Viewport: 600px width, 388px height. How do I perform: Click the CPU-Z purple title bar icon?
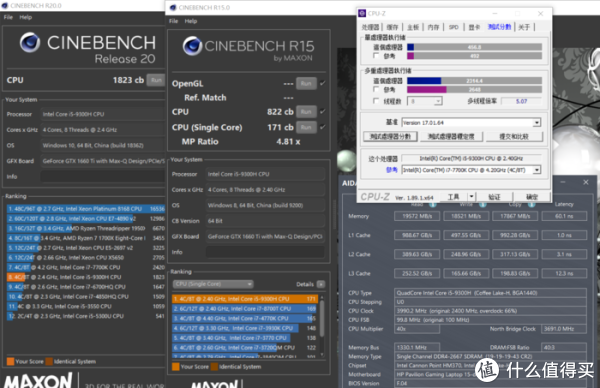click(362, 13)
